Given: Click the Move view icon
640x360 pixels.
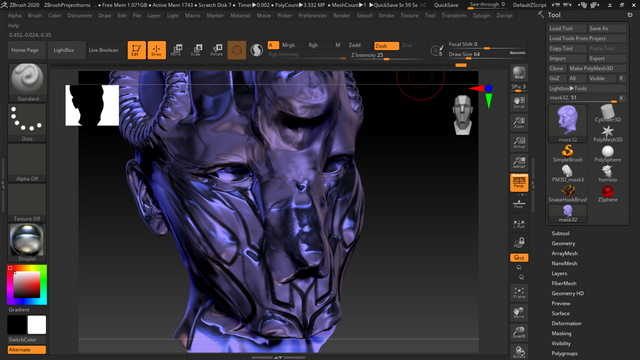Looking at the screenshot, I should coord(519,312).
